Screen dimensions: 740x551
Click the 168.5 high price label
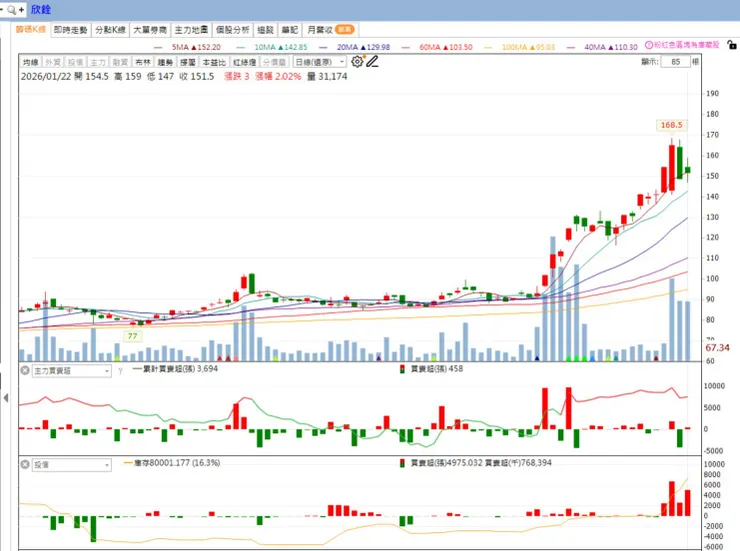(672, 125)
